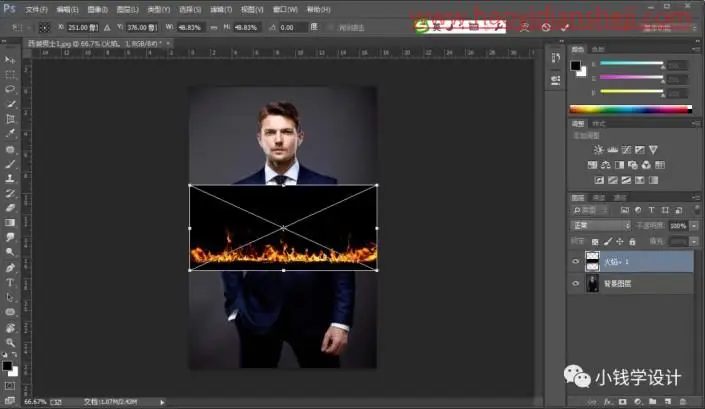The height and width of the screenshot is (409, 705).
Task: Toggle warp mode in options bar
Action: [524, 27]
